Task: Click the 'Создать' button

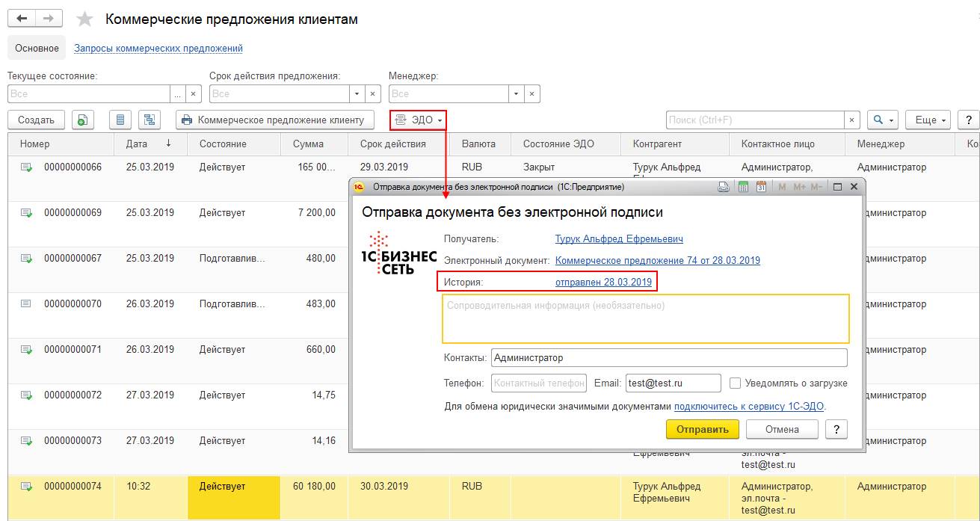Action: pyautogui.click(x=36, y=120)
